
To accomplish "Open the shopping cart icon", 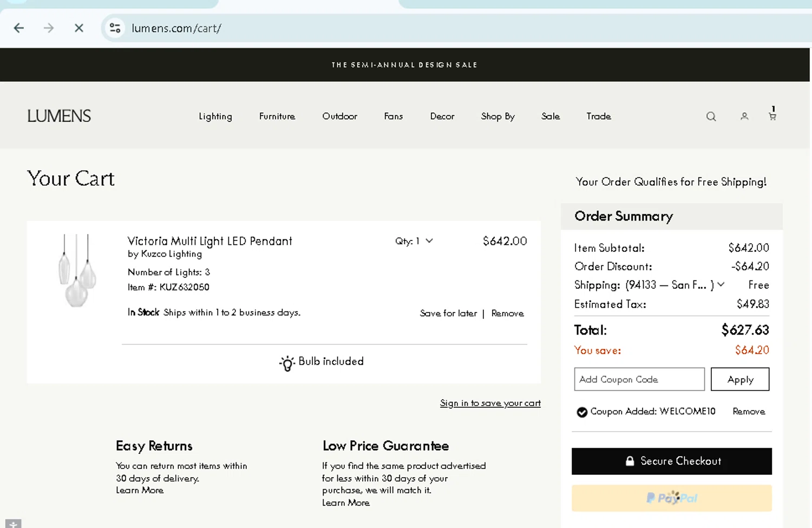I will [x=772, y=116].
